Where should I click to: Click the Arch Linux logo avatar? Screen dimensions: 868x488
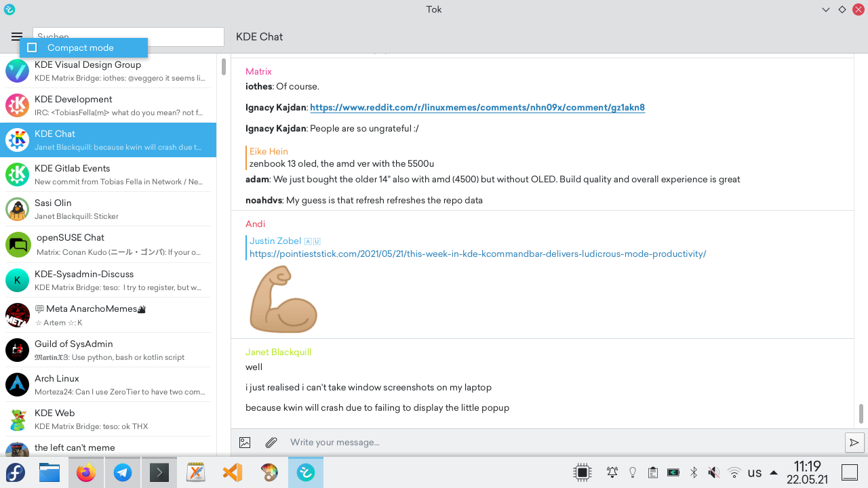pyautogui.click(x=18, y=385)
